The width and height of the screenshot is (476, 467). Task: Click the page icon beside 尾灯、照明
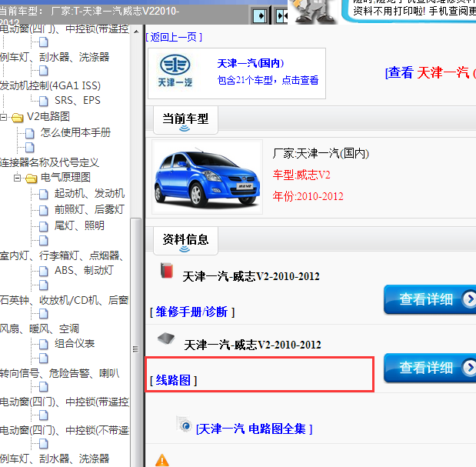tap(44, 226)
